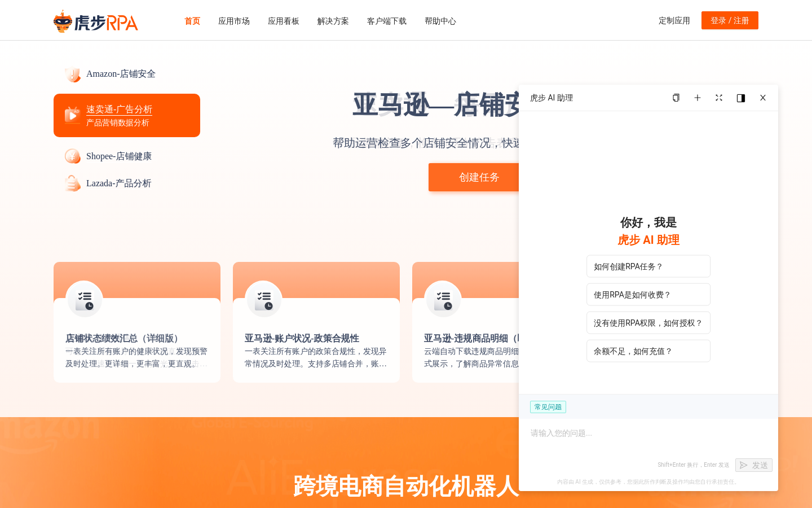
Task: Open 应用看板 in the top navigation
Action: tap(284, 21)
